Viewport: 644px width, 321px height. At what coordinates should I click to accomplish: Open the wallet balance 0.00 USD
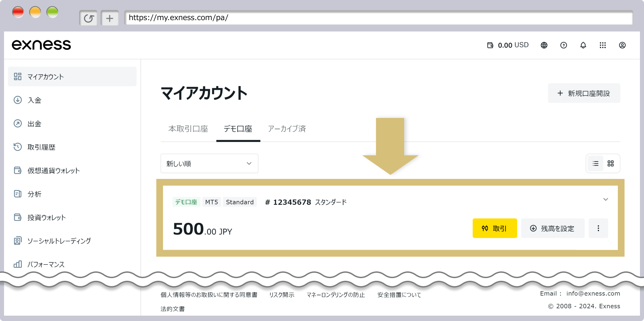(x=508, y=45)
